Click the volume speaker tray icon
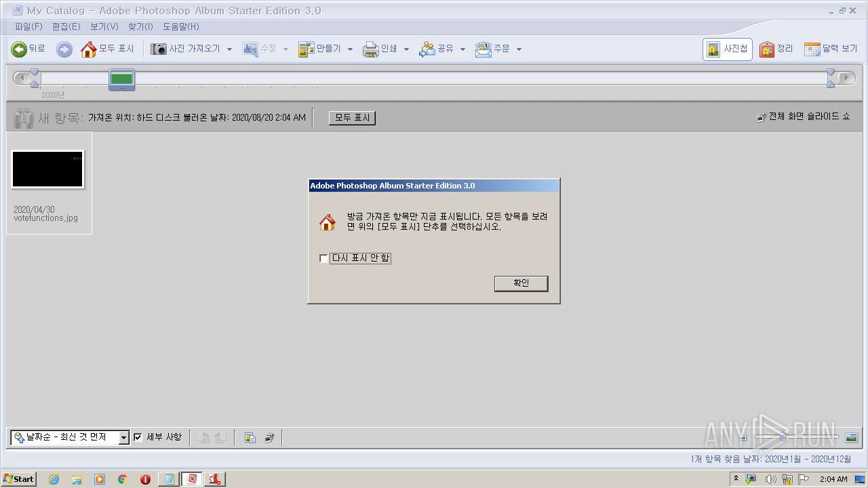Screen dimensions: 868x488 pos(770,479)
